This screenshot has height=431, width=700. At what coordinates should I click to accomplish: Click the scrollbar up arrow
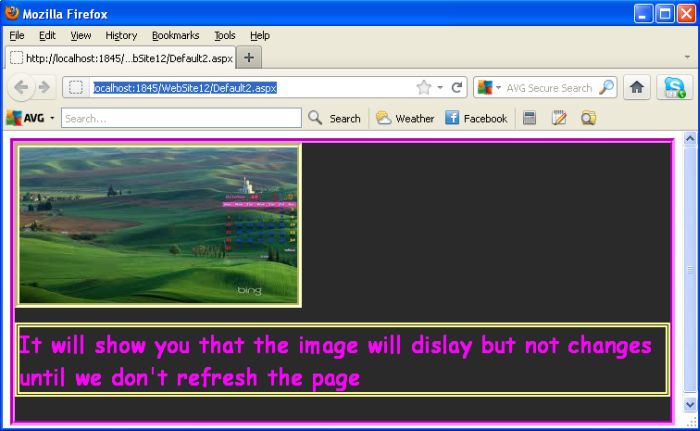click(690, 139)
